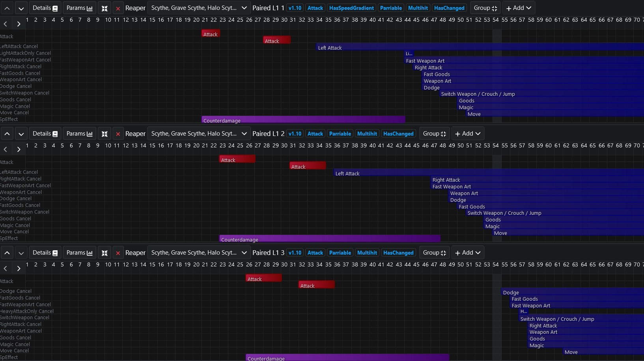Screen dimensions: 644x361
Task: Go to previous frames in Paired L1 2
Action: (x=6, y=150)
